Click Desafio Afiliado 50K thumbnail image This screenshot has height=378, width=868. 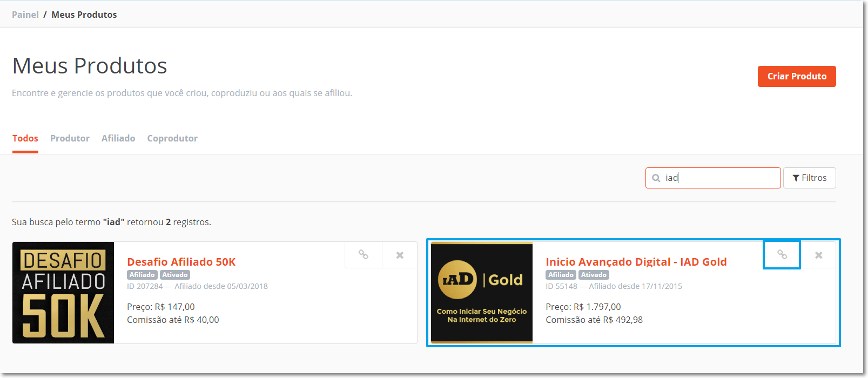click(x=63, y=293)
